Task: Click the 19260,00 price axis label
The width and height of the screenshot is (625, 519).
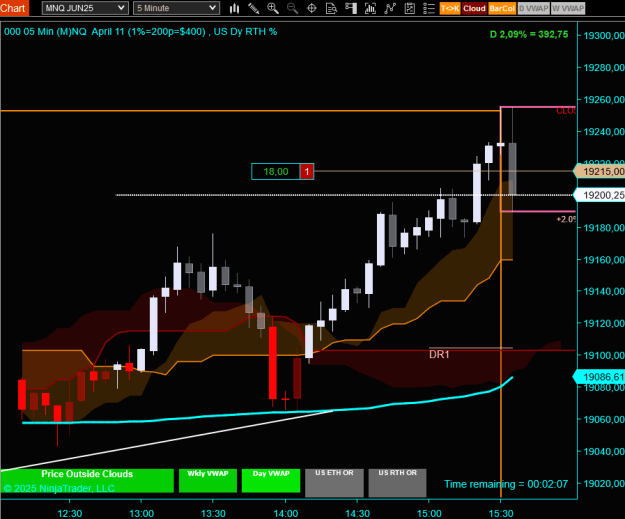Action: 603,100
